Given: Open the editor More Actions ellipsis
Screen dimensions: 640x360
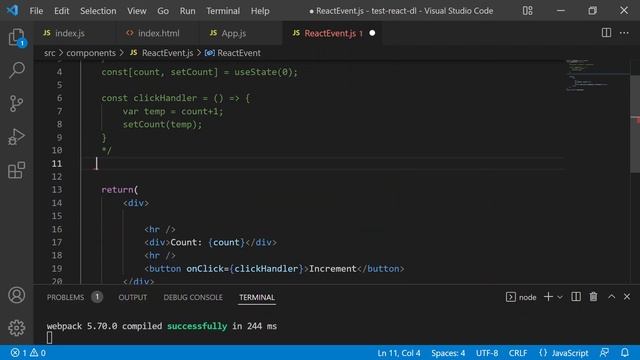Looking at the screenshot, I should pyautogui.click(x=624, y=33).
